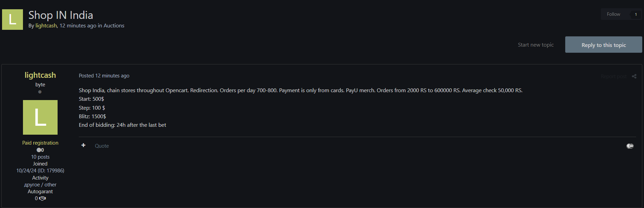Open lightcash profile from topic byline

(46, 26)
